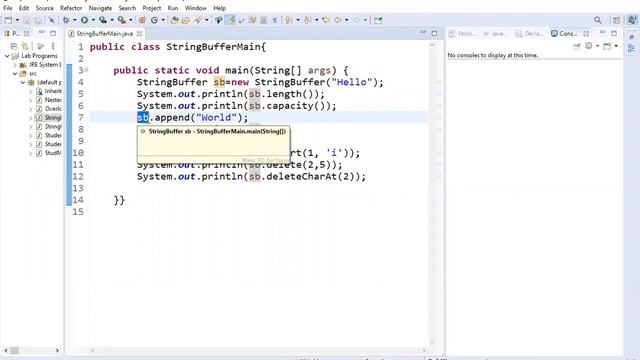Click the Open Perspective icon
Screen dimensions: 640x360
tap(616, 20)
